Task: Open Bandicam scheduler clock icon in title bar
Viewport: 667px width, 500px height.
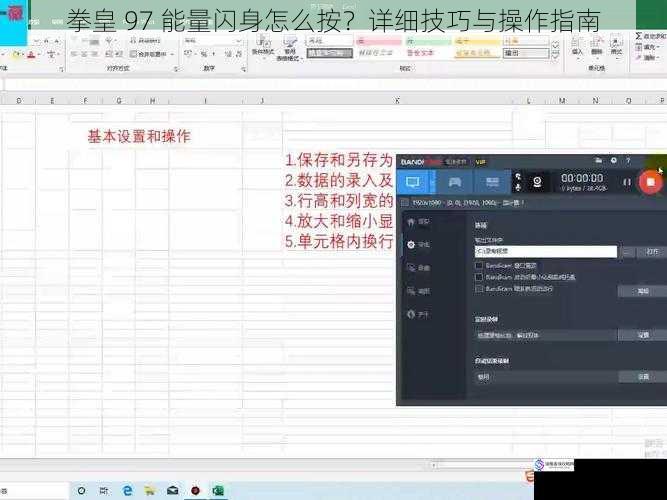Action: coord(613,160)
